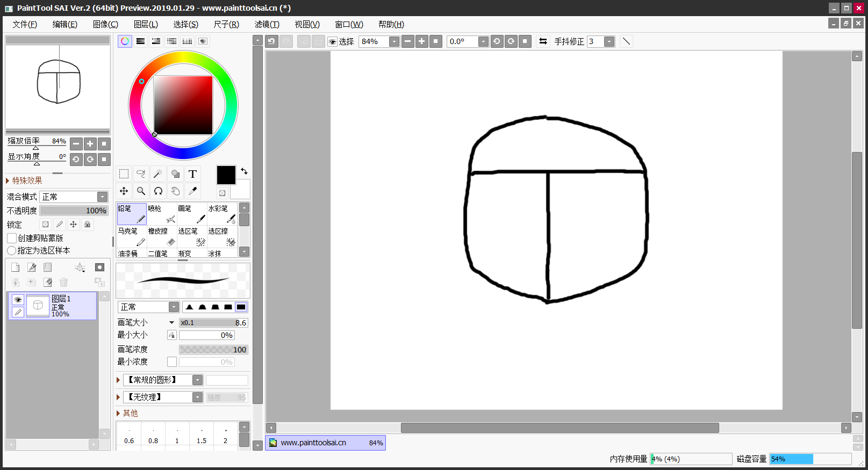Image resolution: width=868 pixels, height=470 pixels.
Task: Open the 图像(C) menu
Action: [x=105, y=24]
